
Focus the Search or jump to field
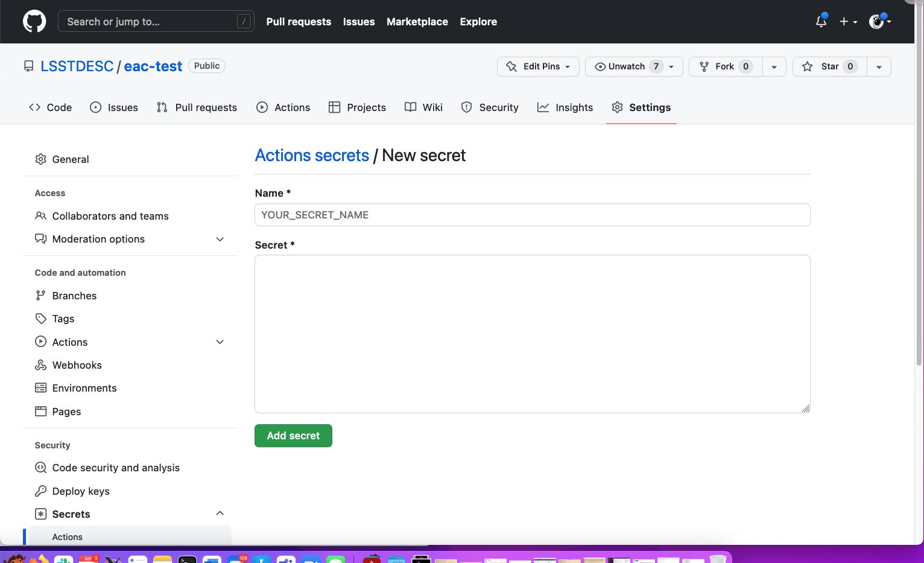coord(156,22)
